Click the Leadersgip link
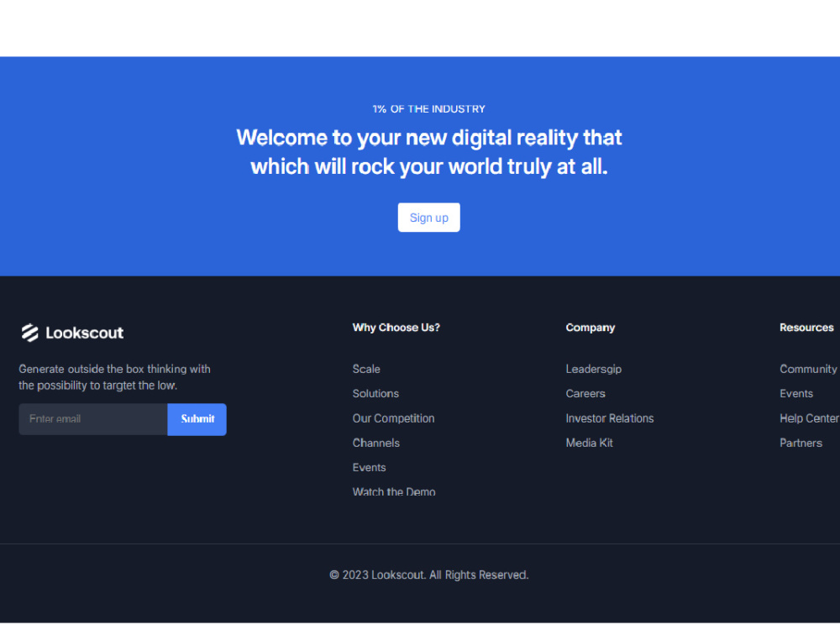 click(594, 369)
